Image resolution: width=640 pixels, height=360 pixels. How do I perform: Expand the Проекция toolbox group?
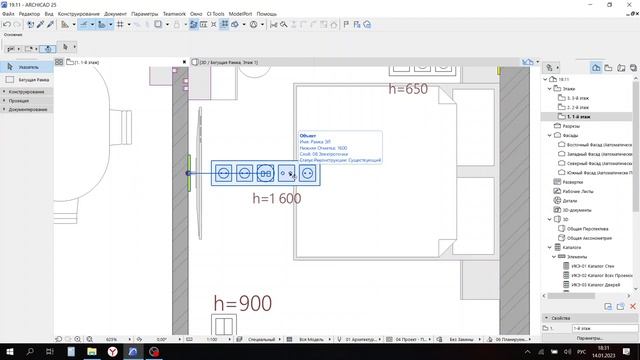tap(27, 100)
